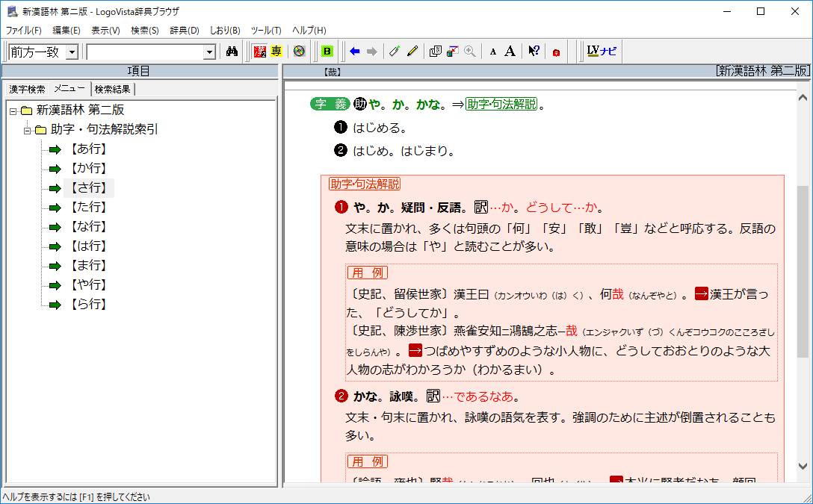The height and width of the screenshot is (504, 813).
Task: Click the blue back arrow icon
Action: (355, 52)
